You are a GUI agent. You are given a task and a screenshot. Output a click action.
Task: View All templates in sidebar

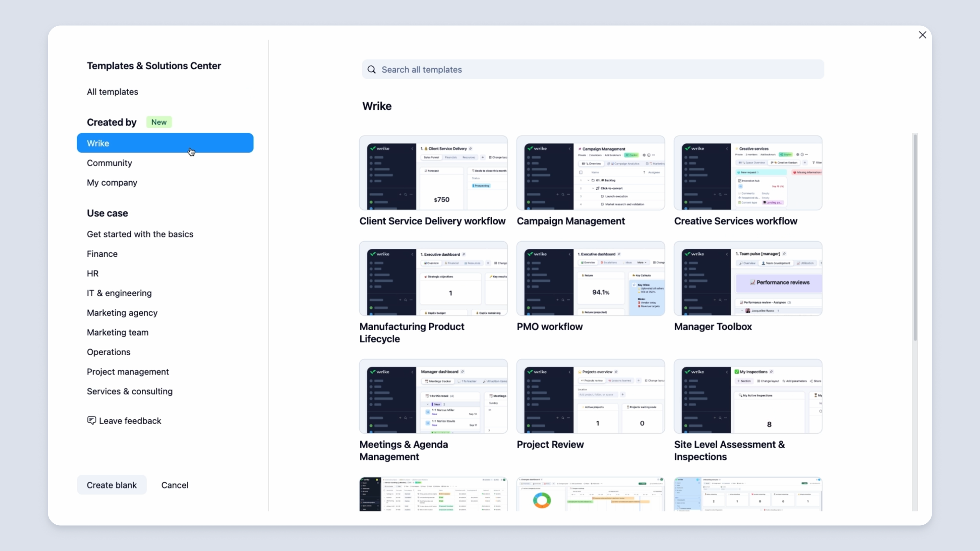tap(112, 92)
